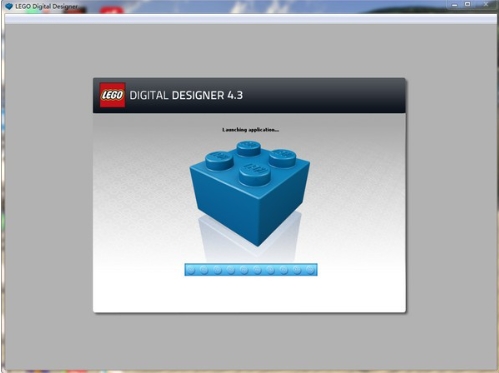
Task: Click the blue brick app icon in title bar
Action: (x=9, y=6)
